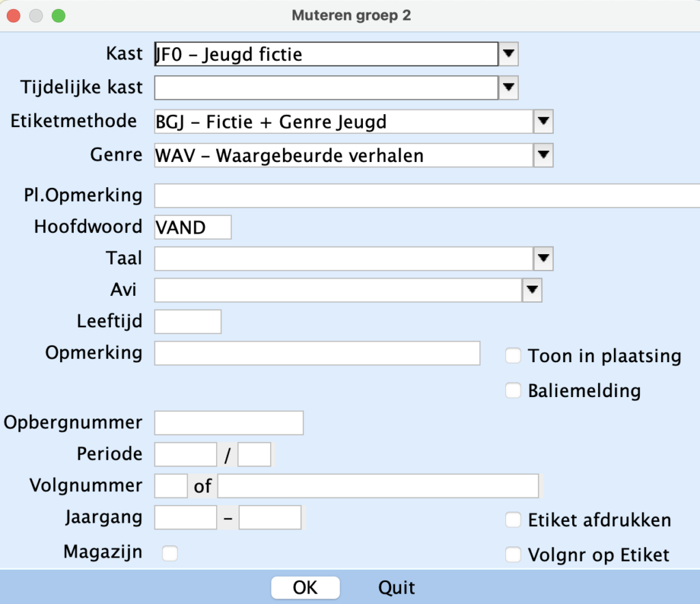Expand the Tijdelijke kast dropdown
This screenshot has width=700, height=604.
tap(509, 87)
